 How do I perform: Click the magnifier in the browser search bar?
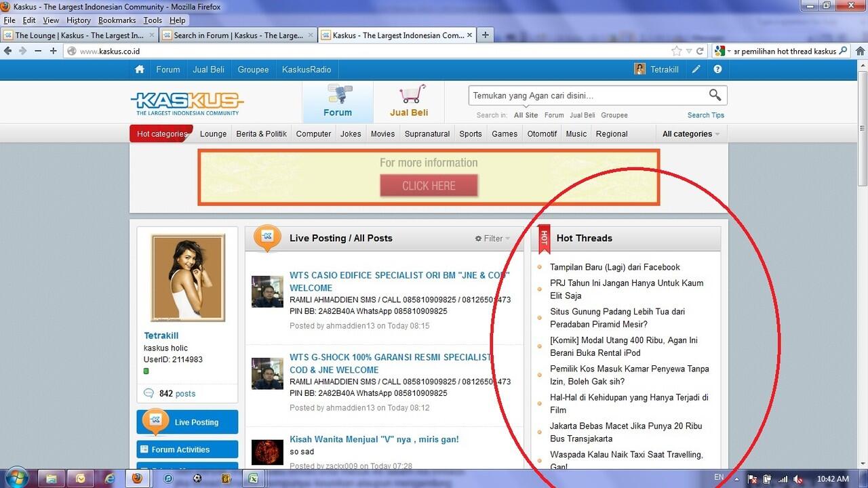[x=843, y=51]
